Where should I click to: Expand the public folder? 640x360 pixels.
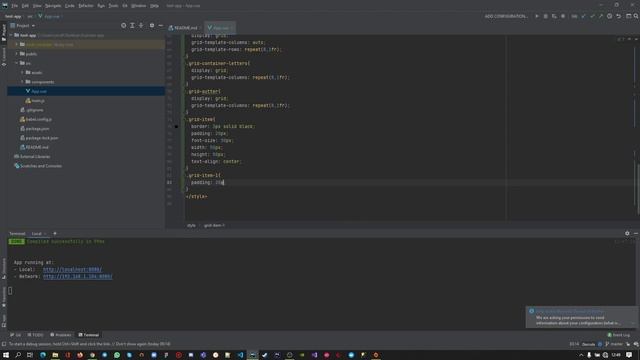pos(17,54)
